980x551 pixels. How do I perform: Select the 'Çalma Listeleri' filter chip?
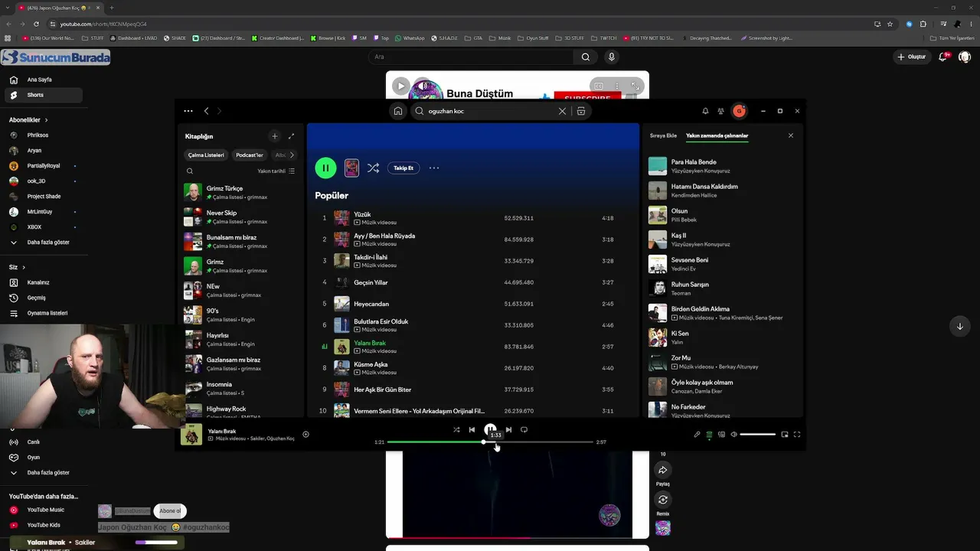(206, 155)
